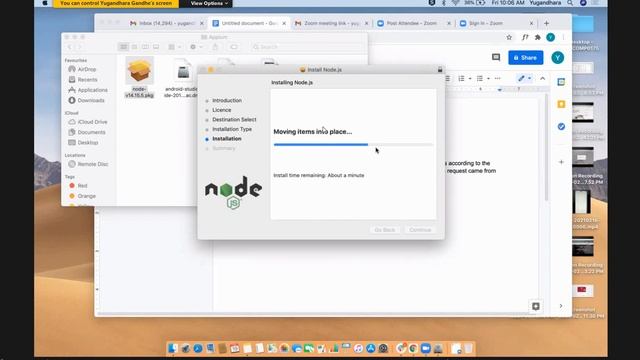This screenshot has width=640, height=360.
Task: Insert bulleted list in Docs toolbar
Action: [x=480, y=78]
